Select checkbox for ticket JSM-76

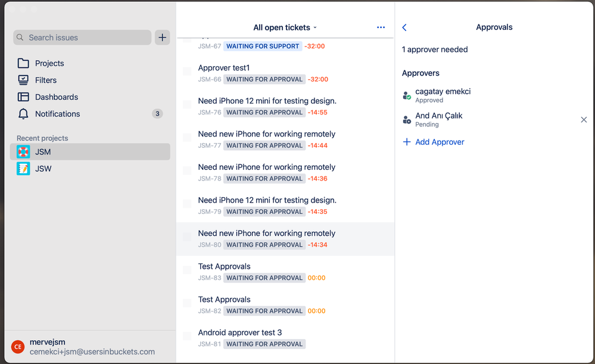click(x=187, y=104)
